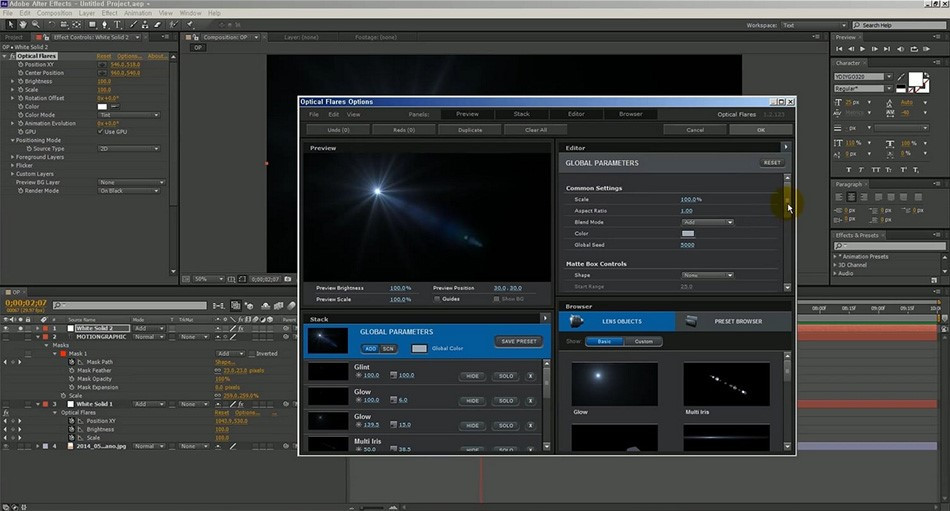Hide White Solid 2 layer visibility
950x511 pixels.
6,329
